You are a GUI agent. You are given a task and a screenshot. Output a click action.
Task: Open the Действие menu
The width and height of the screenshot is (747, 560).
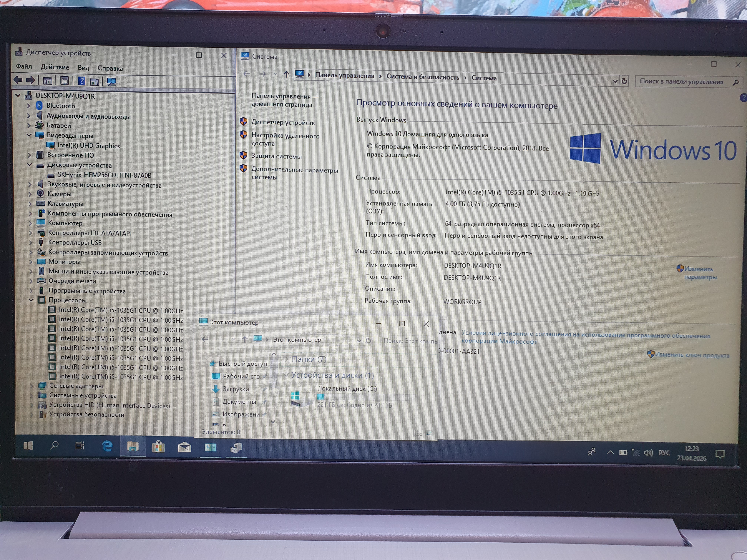55,67
